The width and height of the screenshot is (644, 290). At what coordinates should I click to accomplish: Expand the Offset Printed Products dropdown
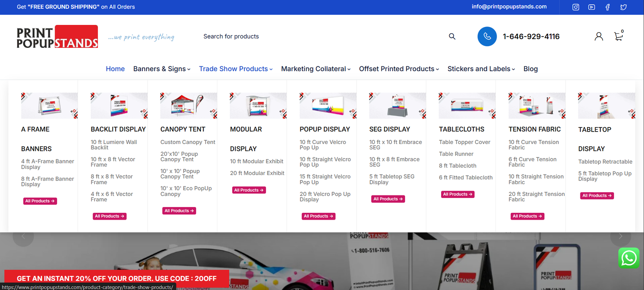[399, 69]
